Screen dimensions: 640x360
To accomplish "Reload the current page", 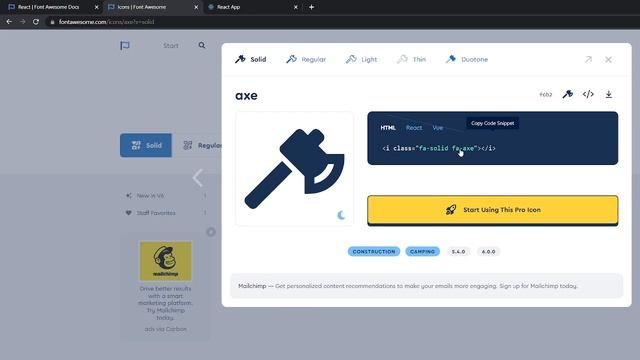I will [36, 22].
